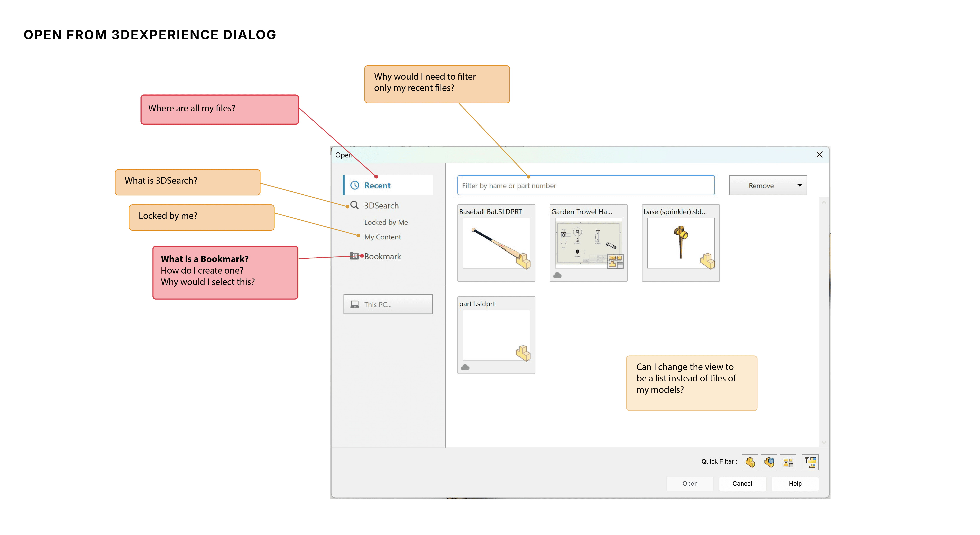
Task: Open the Remove dropdown arrow
Action: [x=799, y=185]
